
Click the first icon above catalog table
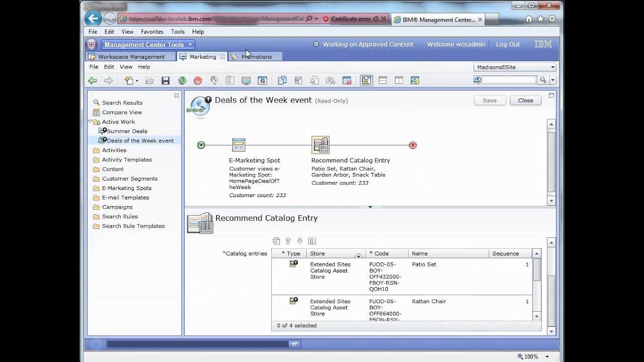point(276,241)
